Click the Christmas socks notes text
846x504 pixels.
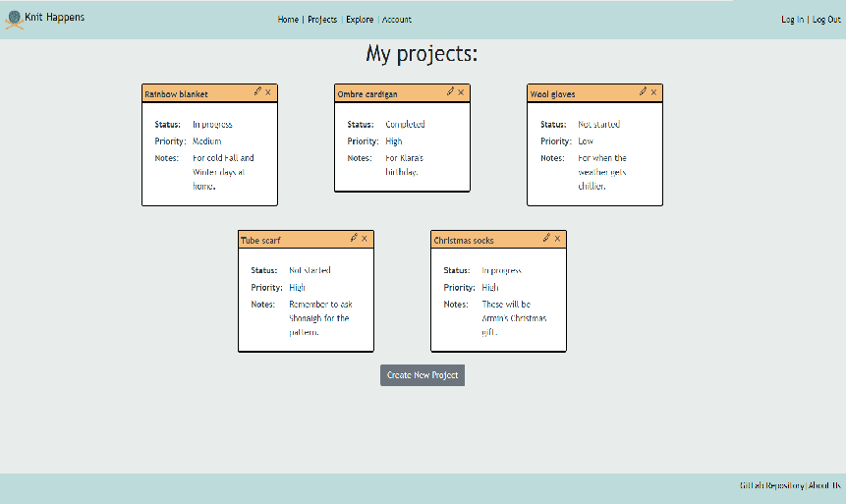pos(514,318)
